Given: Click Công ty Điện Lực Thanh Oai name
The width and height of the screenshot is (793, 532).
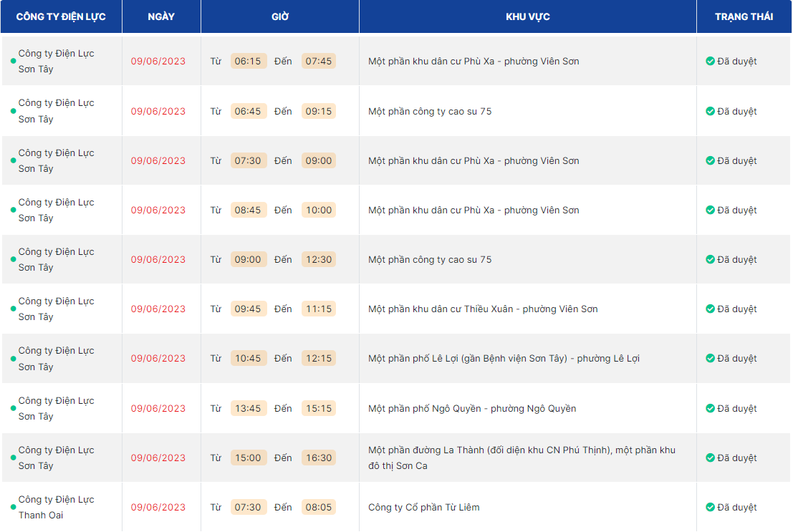Looking at the screenshot, I should coord(56,507).
